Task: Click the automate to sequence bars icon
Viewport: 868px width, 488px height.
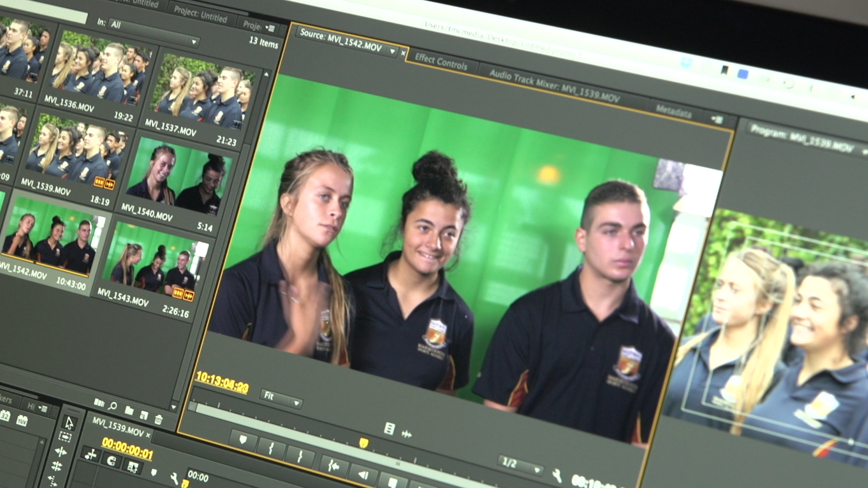Action: [x=99, y=403]
